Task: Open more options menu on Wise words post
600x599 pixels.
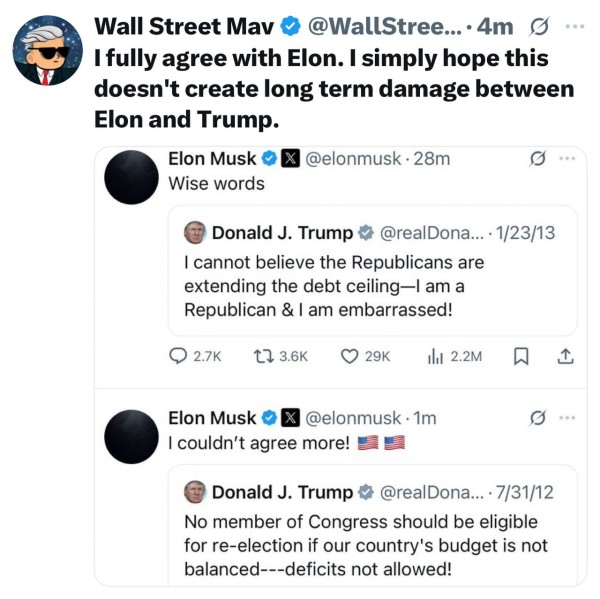Action: [567, 158]
